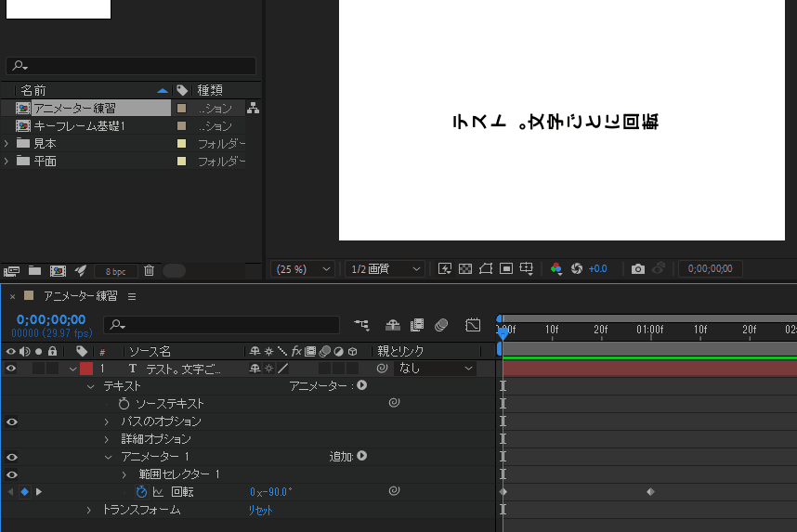
Task: Click project panel search field
Action: (x=131, y=66)
